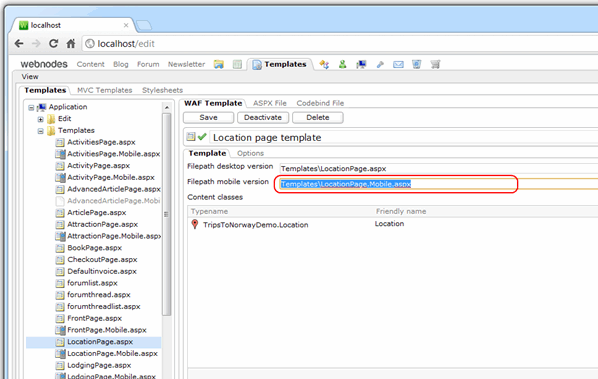
Task: Select AttractionPage.Mobile.aspx in the tree
Action: pos(114,236)
